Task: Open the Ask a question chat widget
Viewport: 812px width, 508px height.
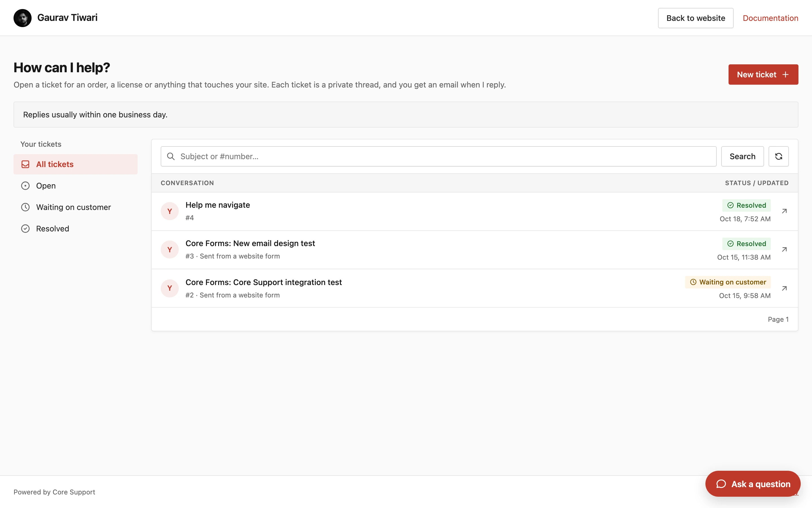Action: [753, 484]
